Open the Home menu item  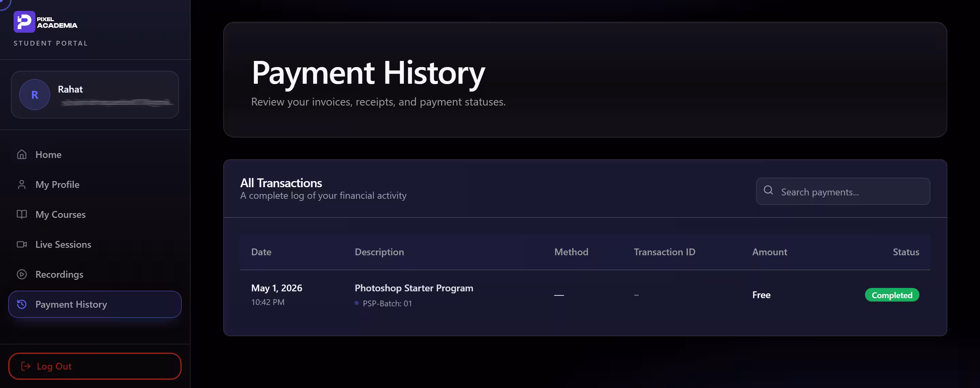point(95,155)
